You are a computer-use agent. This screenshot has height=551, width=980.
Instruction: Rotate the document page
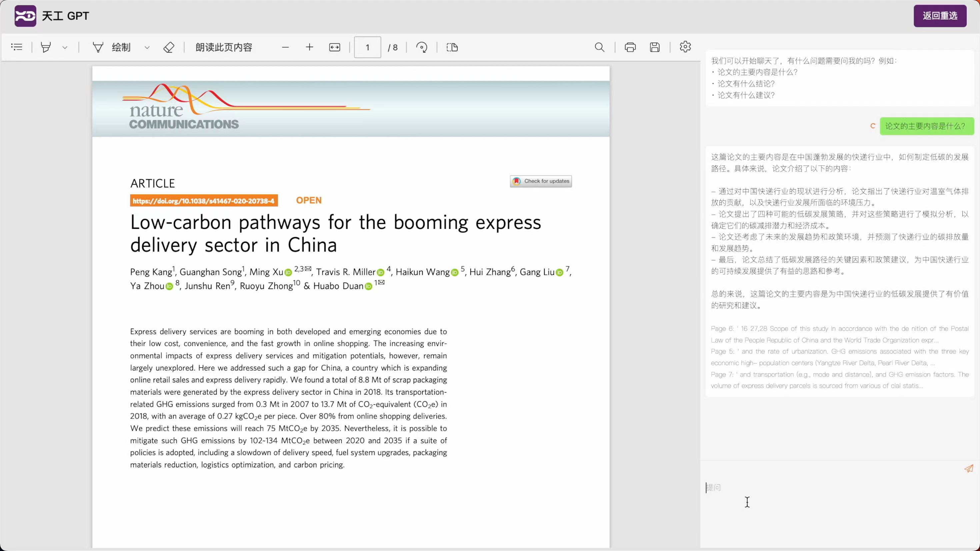click(422, 47)
